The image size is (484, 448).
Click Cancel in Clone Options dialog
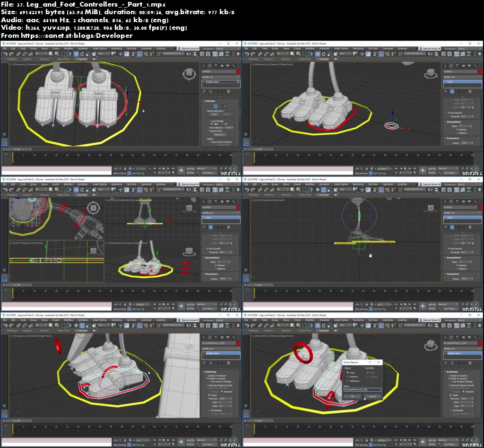372,396
